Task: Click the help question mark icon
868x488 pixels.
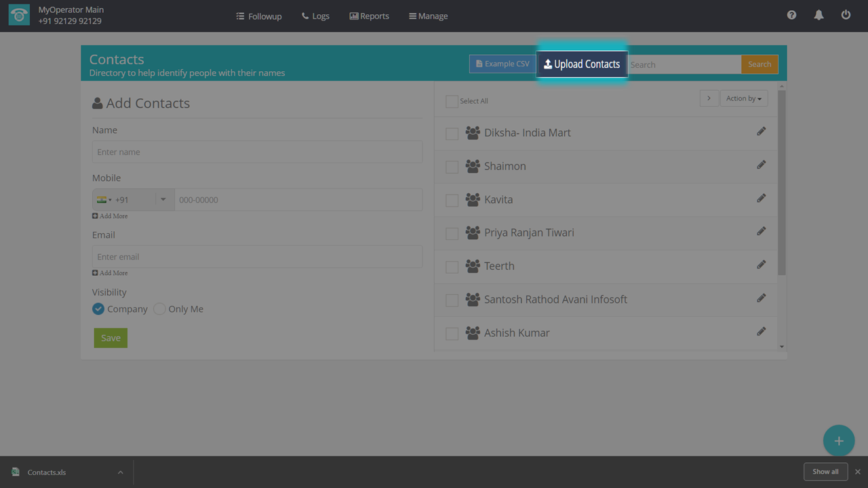Action: click(791, 15)
